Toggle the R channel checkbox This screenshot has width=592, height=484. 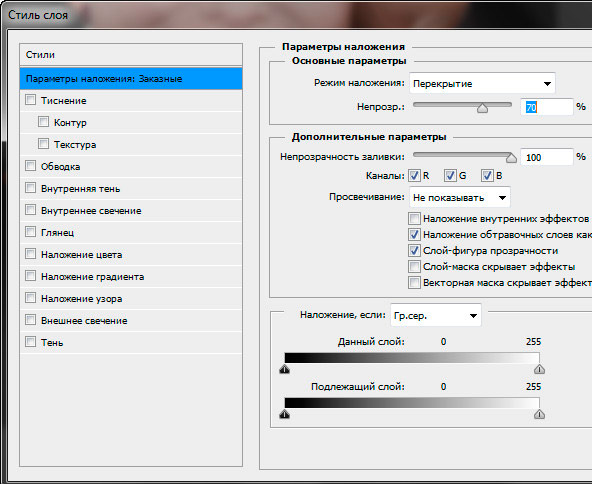[414, 176]
